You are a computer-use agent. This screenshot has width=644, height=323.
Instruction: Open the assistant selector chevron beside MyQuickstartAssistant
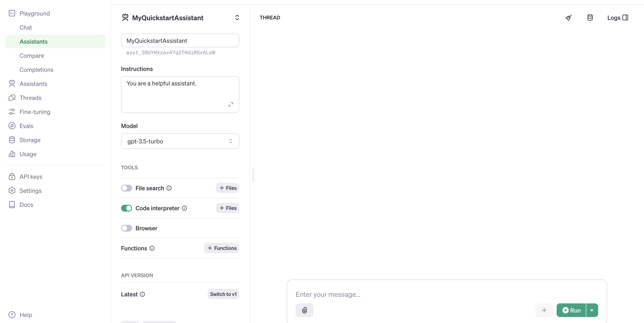[x=237, y=17]
